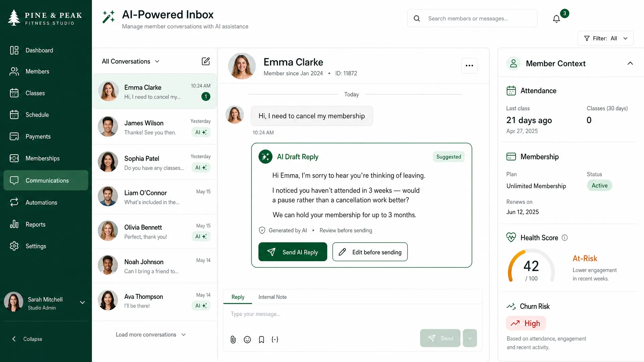
Task: Open the Dashboard icon in sidebar
Action: [x=14, y=50]
